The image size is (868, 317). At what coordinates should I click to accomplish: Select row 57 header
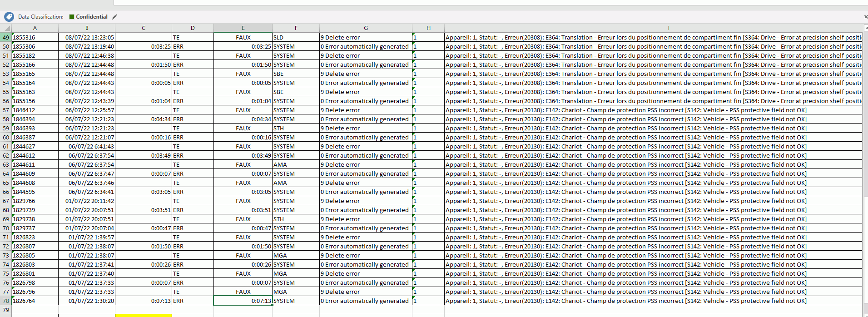[6, 110]
